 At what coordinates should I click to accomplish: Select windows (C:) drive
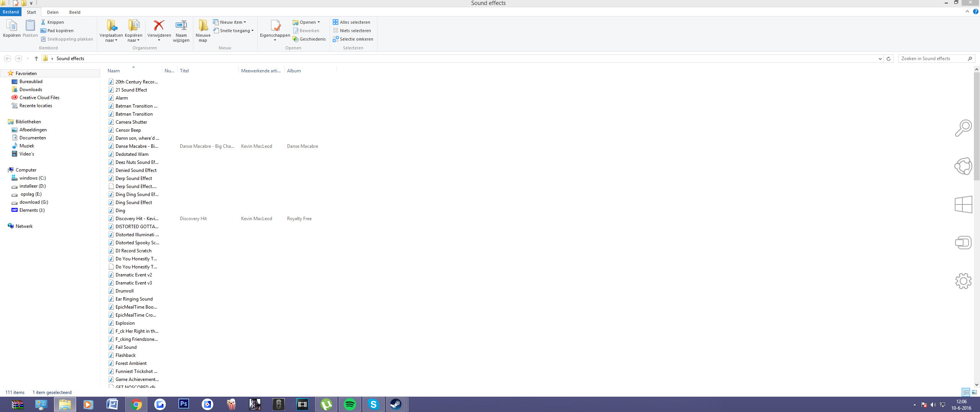coord(33,178)
